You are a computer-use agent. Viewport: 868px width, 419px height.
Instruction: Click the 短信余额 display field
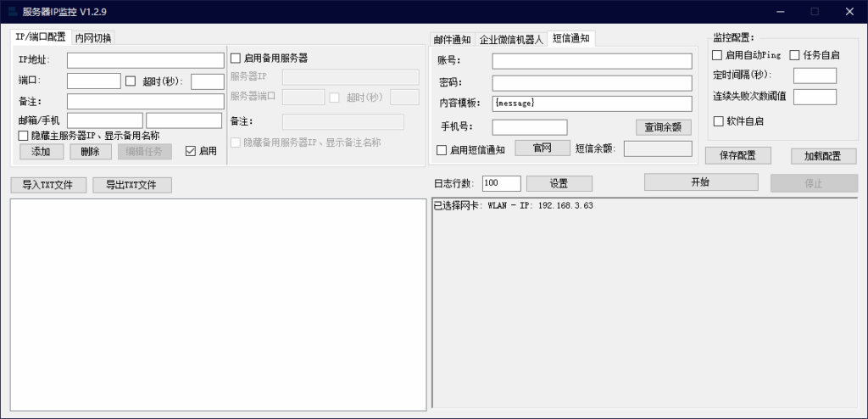(658, 148)
